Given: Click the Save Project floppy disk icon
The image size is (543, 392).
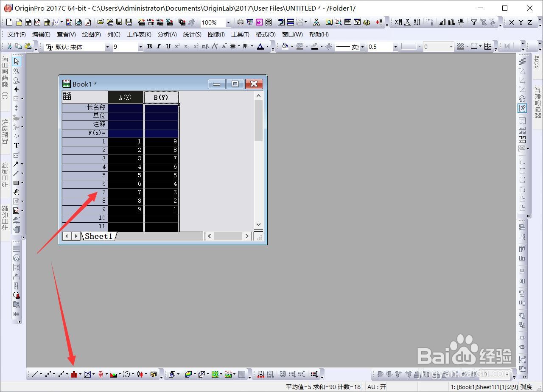Looking at the screenshot, I should click(119, 22).
